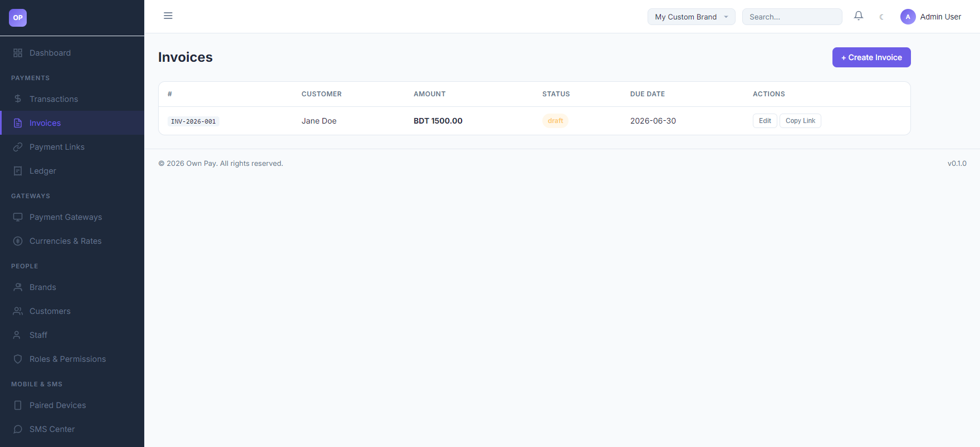Open Payment Gateways page
Viewport: 980px width, 447px height.
tap(72, 217)
